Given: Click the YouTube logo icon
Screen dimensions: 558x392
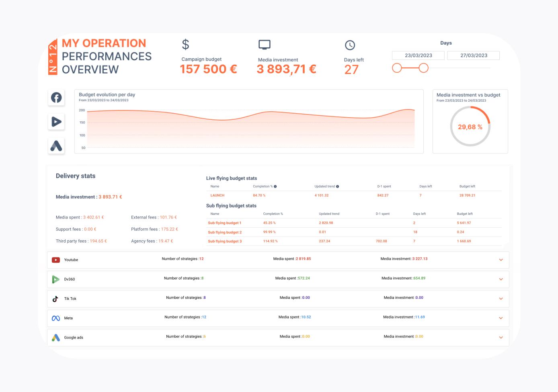Looking at the screenshot, I should [x=56, y=260].
